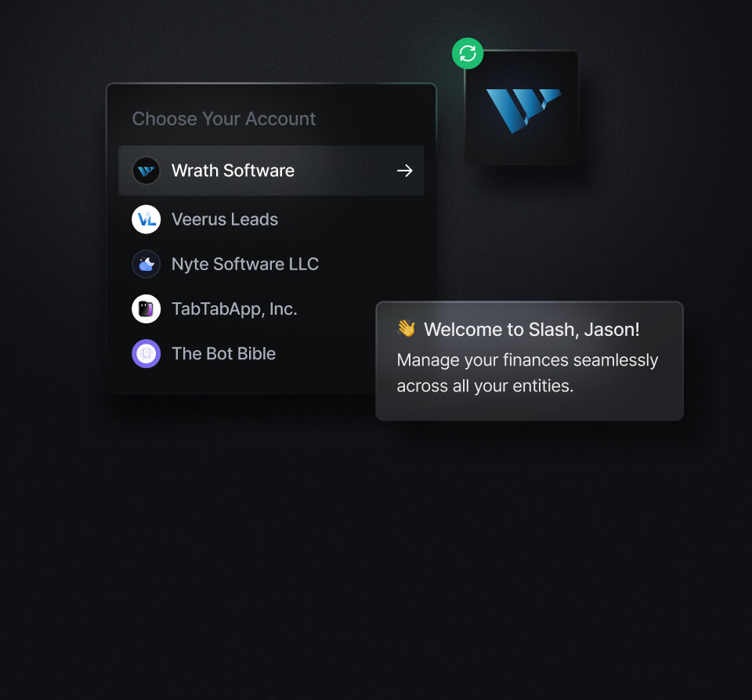
Task: Click the Nyte Software moon icon
Action: click(x=146, y=265)
